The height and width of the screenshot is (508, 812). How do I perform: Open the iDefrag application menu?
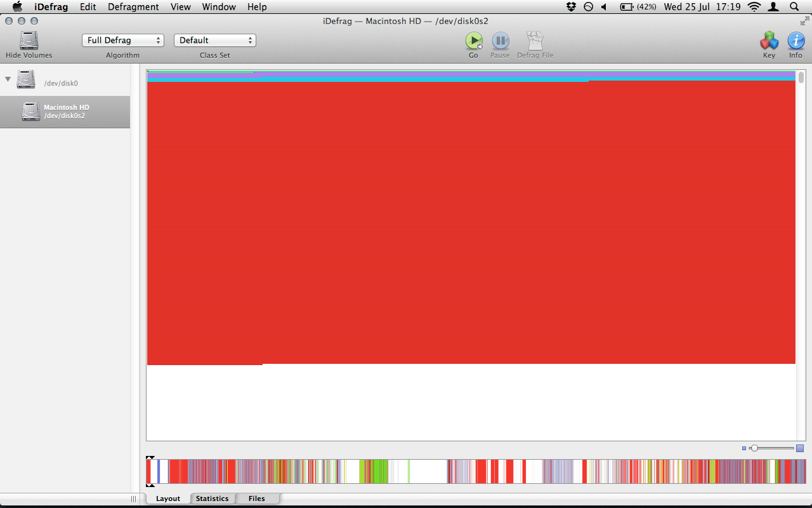point(53,7)
